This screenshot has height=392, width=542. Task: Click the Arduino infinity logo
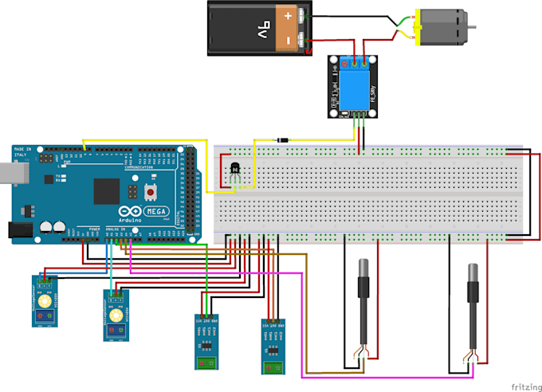[x=130, y=212]
